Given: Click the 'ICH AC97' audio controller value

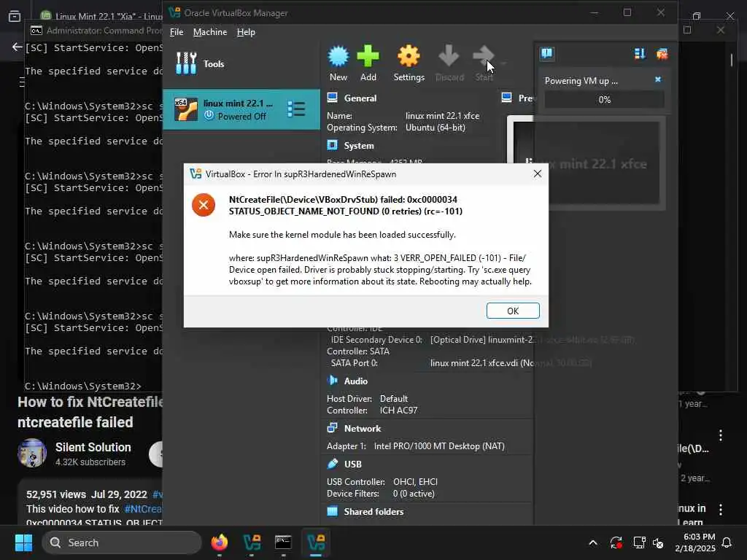Looking at the screenshot, I should (x=399, y=411).
